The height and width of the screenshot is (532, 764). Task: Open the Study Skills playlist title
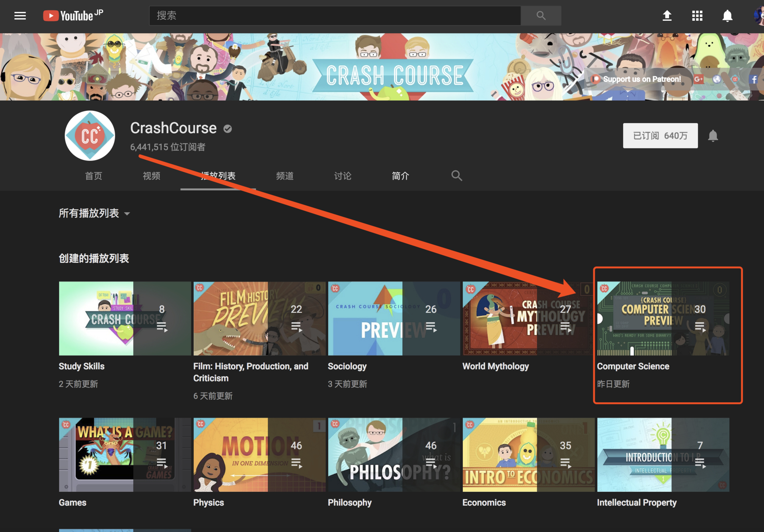coord(82,366)
